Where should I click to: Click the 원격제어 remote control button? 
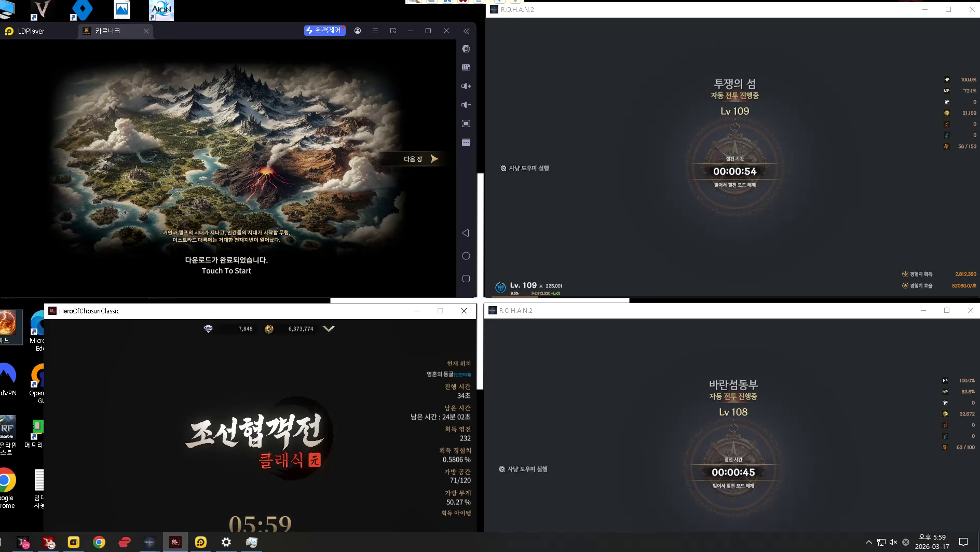(325, 31)
